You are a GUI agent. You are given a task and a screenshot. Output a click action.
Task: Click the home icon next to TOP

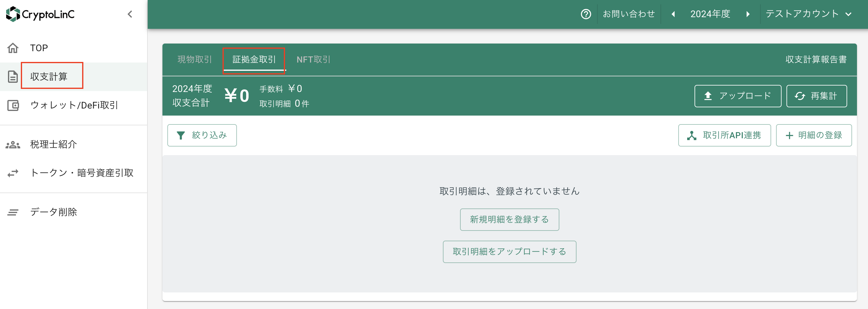pos(13,48)
